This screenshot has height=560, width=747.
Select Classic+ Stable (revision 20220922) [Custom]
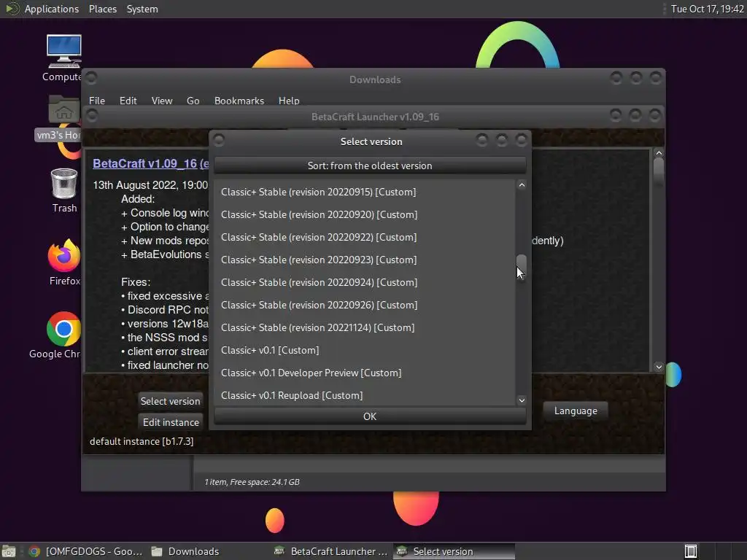(x=365, y=237)
